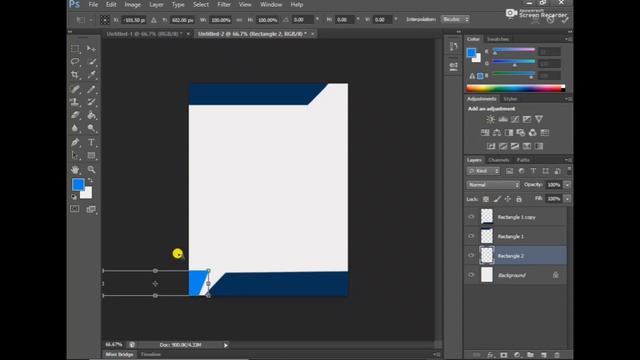Select the Paint Bucket tool
Screen dimensions: 640x360
(x=91, y=115)
